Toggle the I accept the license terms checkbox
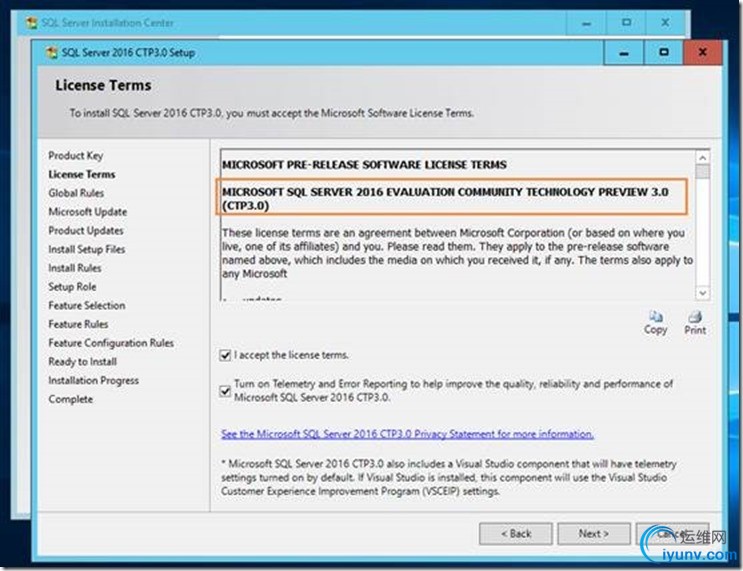Viewport: 743px width, 571px height. 226,355
